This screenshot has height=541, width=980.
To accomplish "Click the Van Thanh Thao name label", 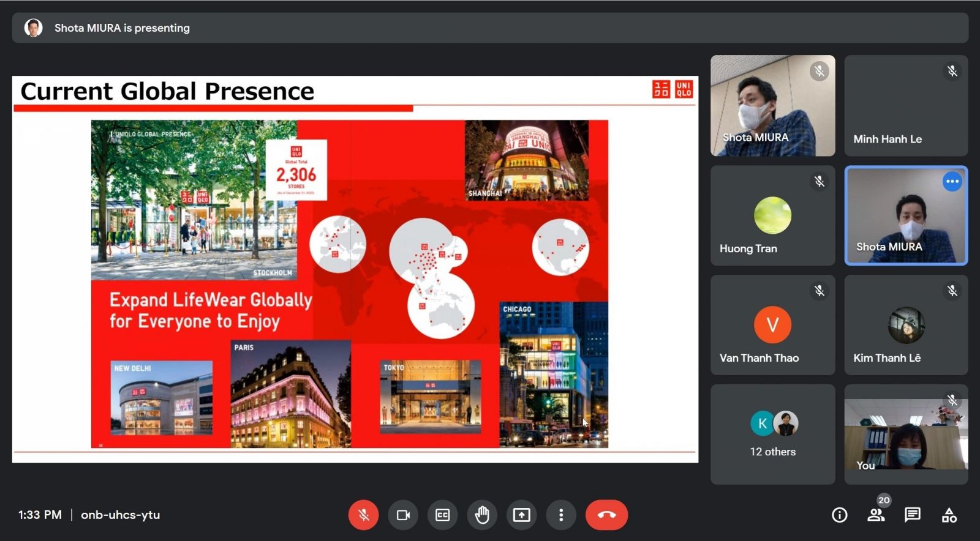I will (759, 358).
